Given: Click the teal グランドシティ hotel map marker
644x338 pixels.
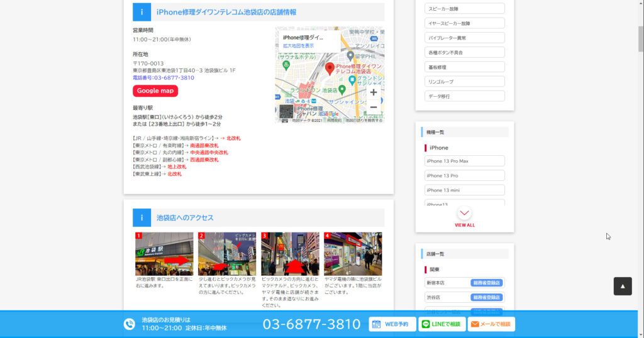Looking at the screenshot, I should click(x=352, y=80).
